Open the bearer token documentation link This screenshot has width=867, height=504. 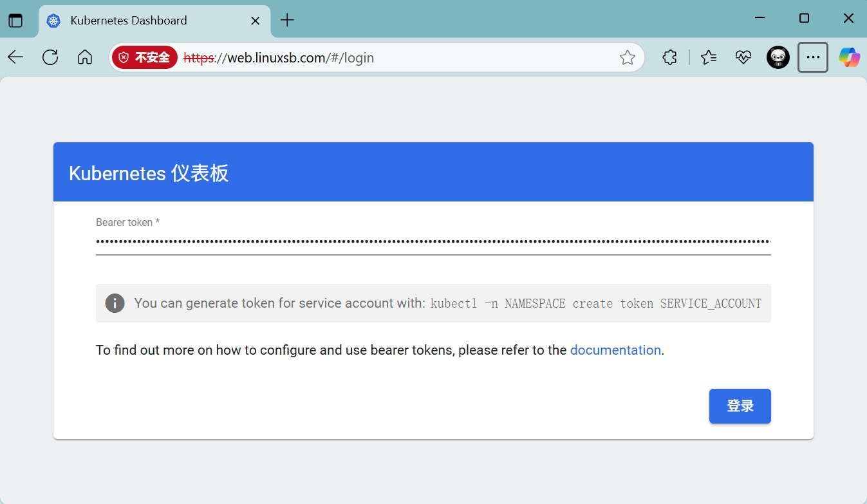615,350
